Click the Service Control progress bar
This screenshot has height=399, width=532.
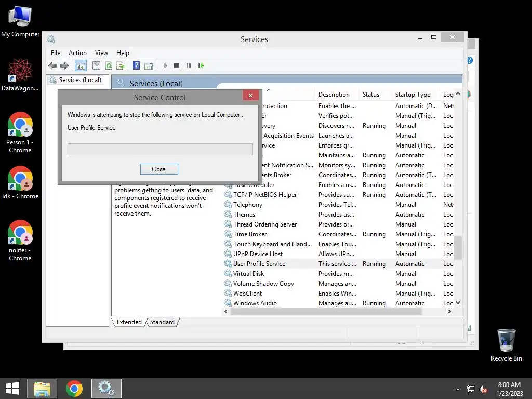(x=160, y=149)
